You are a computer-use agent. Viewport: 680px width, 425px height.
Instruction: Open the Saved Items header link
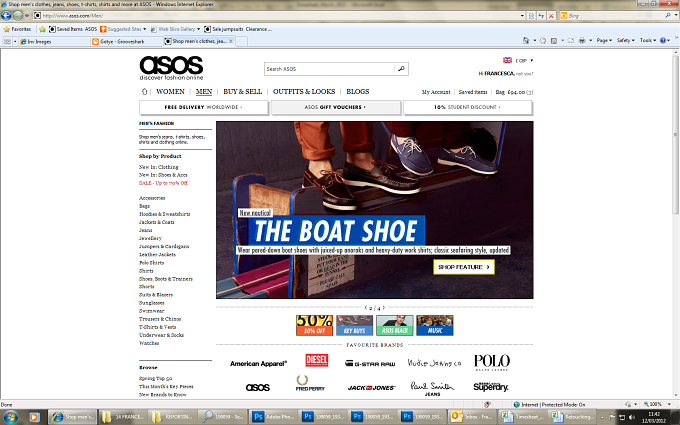tap(473, 92)
